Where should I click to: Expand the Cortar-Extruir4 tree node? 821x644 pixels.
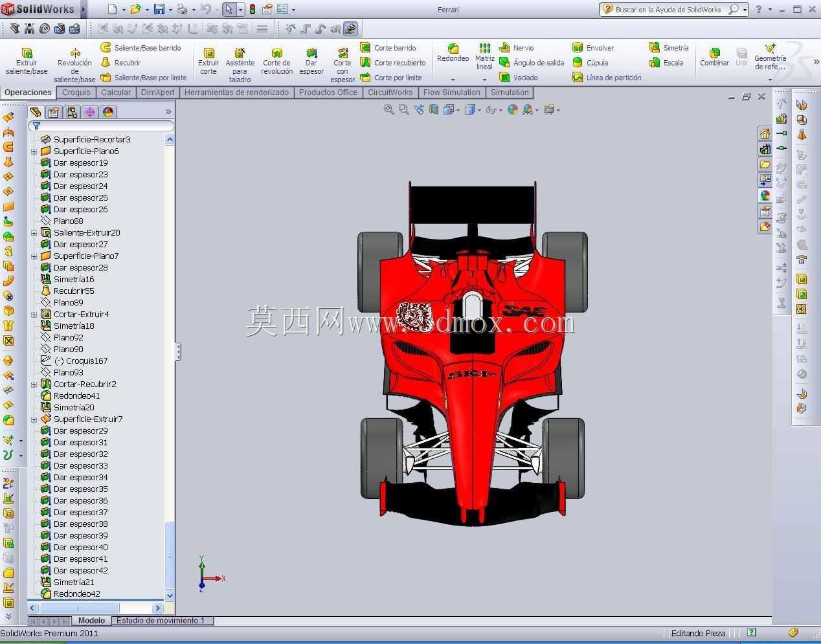(34, 315)
